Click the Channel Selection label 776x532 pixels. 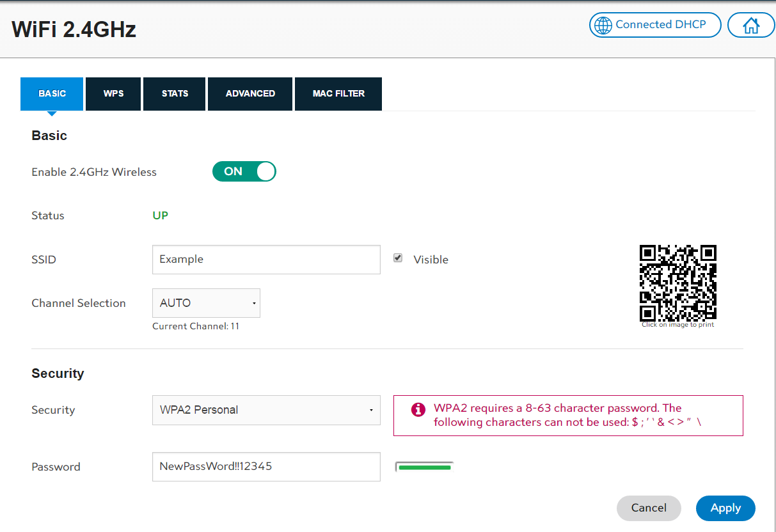tap(79, 303)
